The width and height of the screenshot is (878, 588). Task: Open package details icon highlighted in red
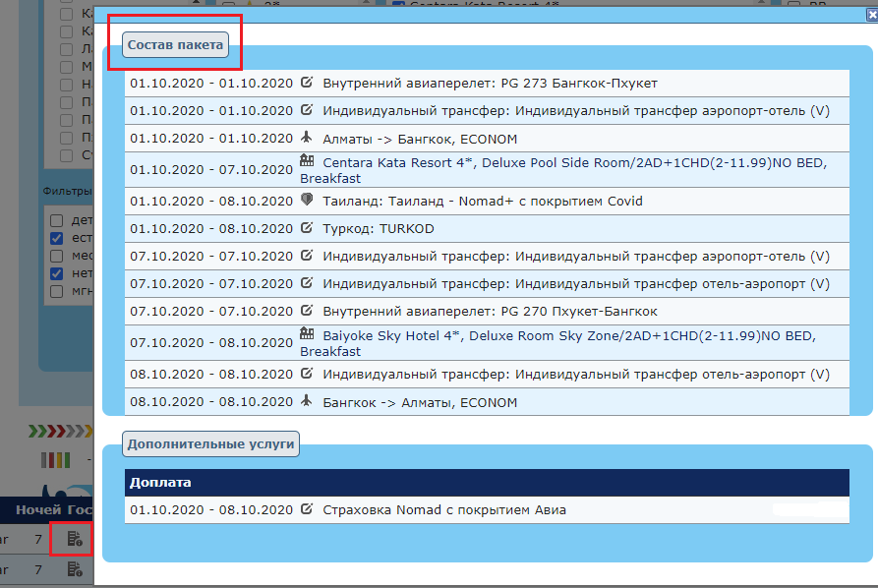pyautogui.click(x=74, y=539)
